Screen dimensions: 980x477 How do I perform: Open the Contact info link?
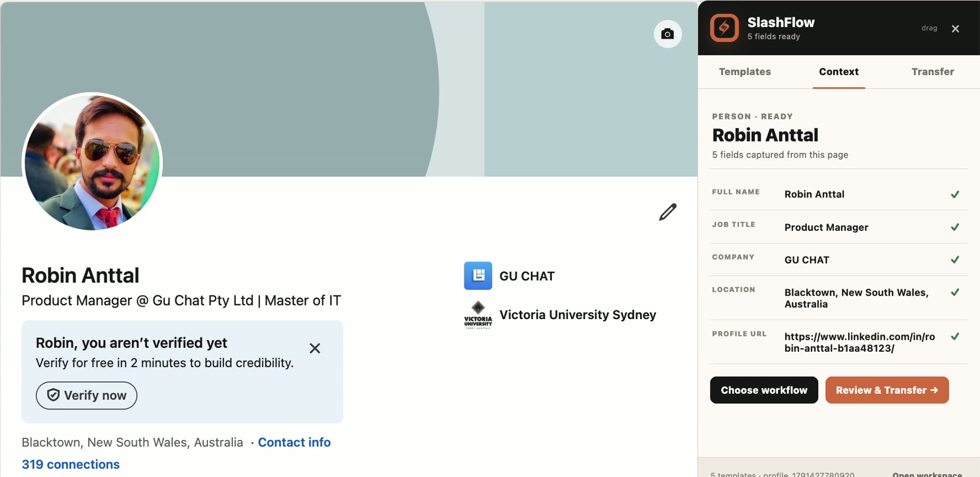click(x=295, y=442)
